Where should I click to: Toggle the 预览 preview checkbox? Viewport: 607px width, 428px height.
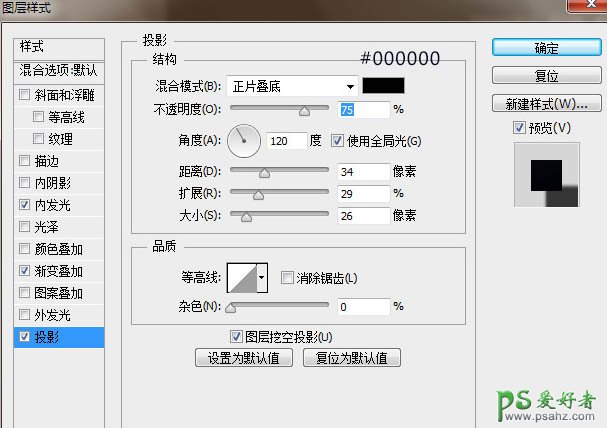tap(518, 127)
